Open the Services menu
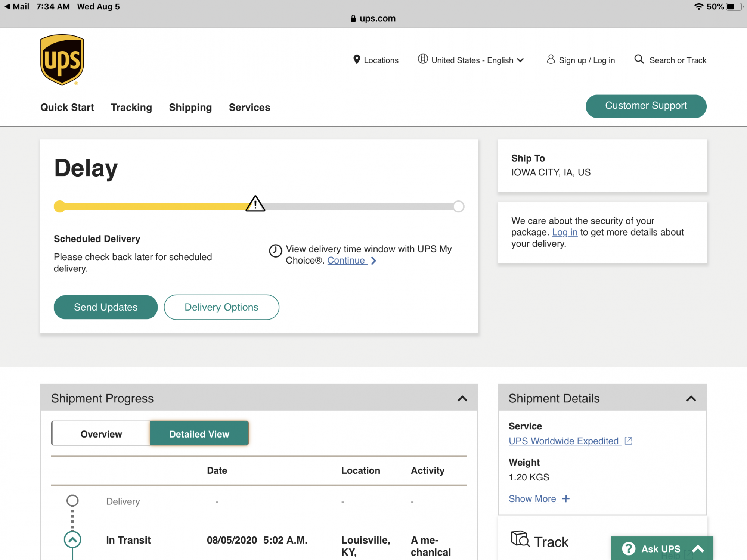 pyautogui.click(x=249, y=108)
